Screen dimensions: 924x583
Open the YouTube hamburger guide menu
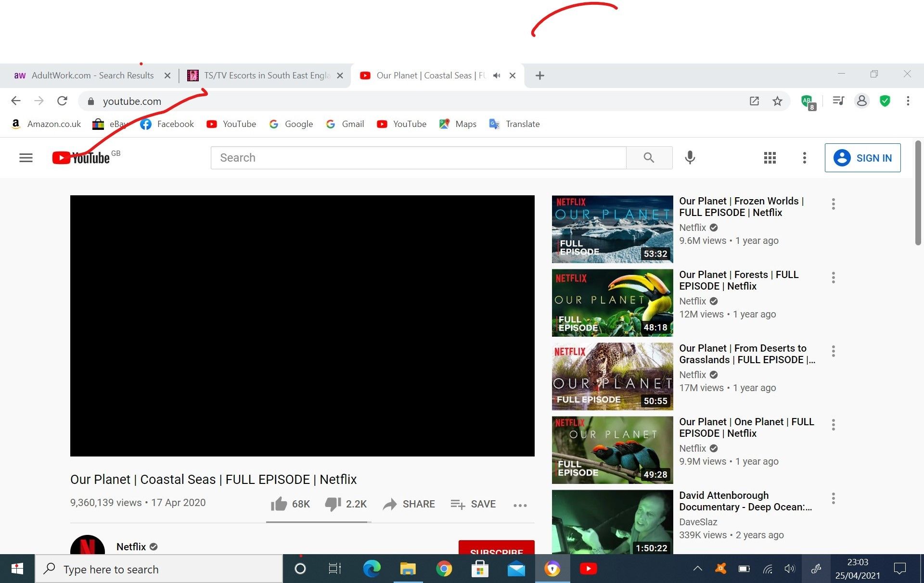tap(26, 158)
